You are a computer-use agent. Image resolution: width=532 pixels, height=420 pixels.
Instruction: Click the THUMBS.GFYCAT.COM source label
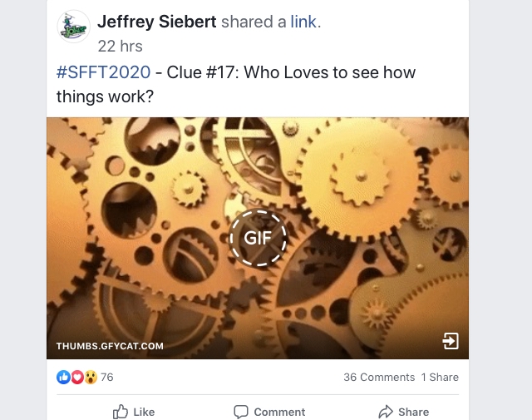click(x=110, y=346)
